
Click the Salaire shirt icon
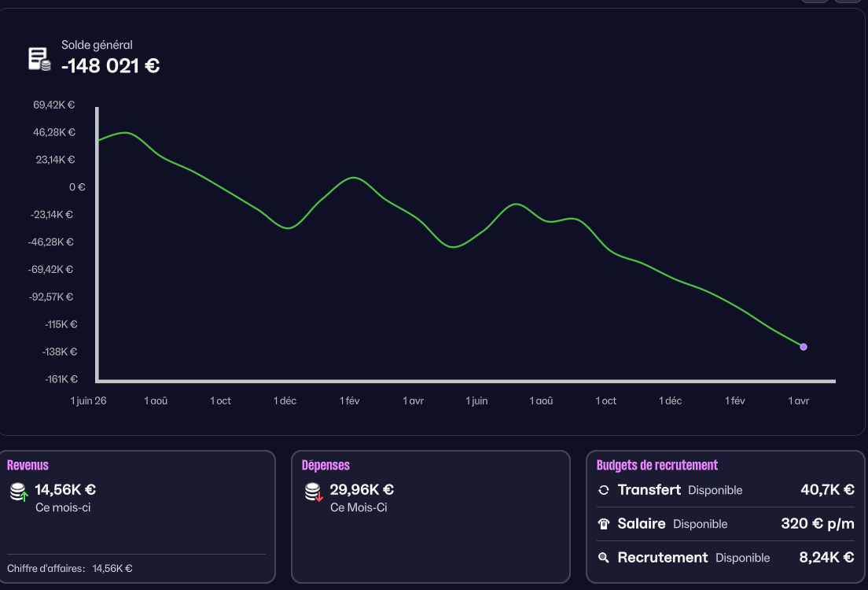pos(604,523)
